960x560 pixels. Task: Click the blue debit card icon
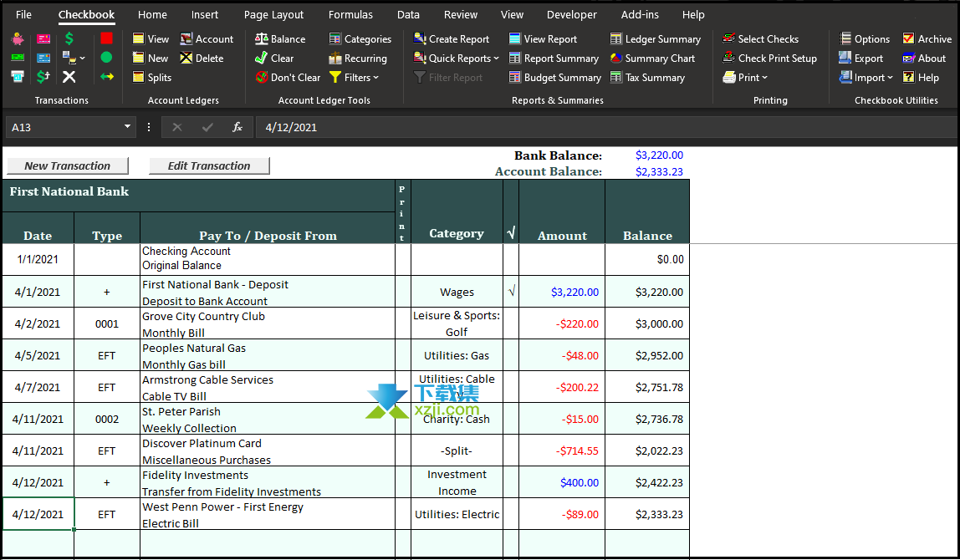coord(43,59)
